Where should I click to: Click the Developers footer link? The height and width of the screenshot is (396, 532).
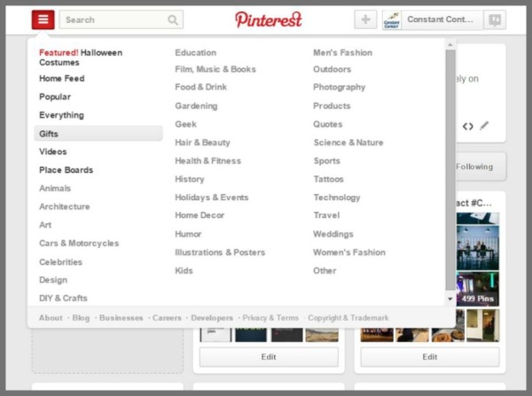click(212, 318)
